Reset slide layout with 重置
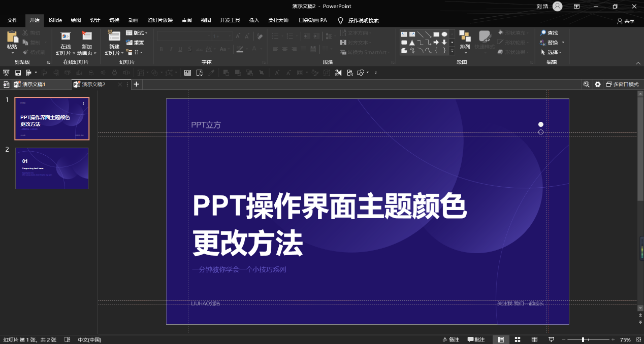This screenshot has height=344, width=644. click(x=135, y=43)
